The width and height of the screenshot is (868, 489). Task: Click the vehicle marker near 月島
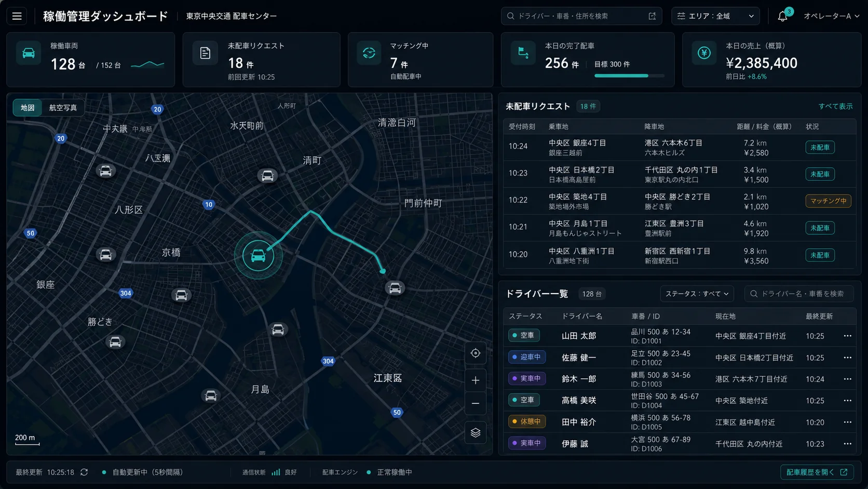pyautogui.click(x=211, y=396)
